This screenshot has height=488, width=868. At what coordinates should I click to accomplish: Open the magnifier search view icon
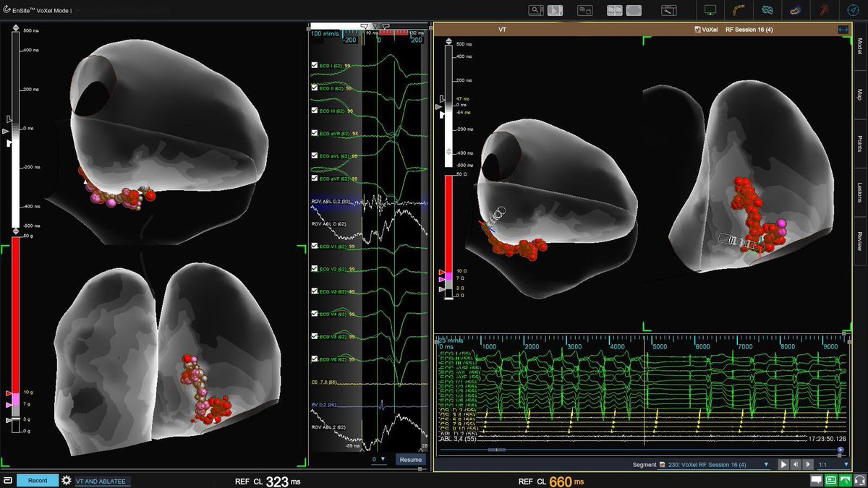(x=536, y=10)
